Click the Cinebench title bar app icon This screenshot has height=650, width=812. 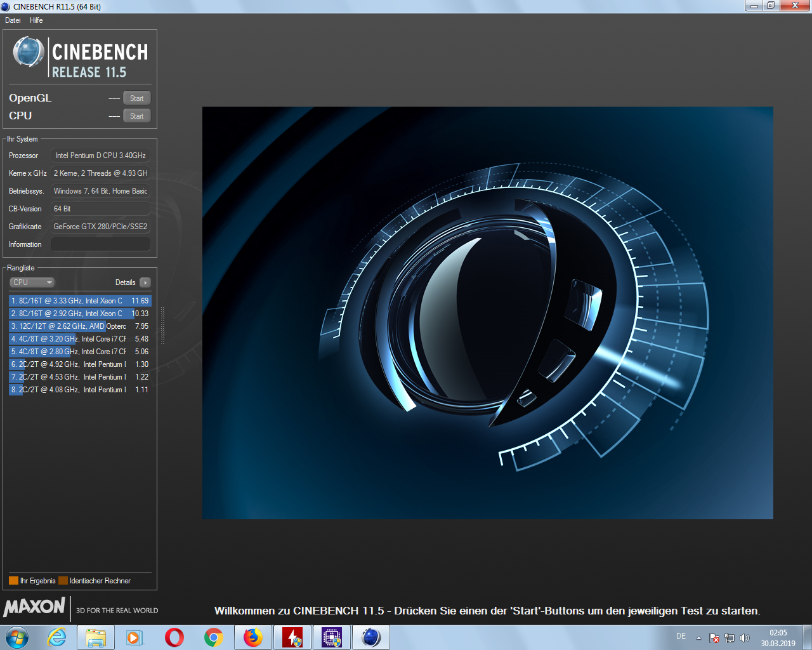click(x=6, y=6)
